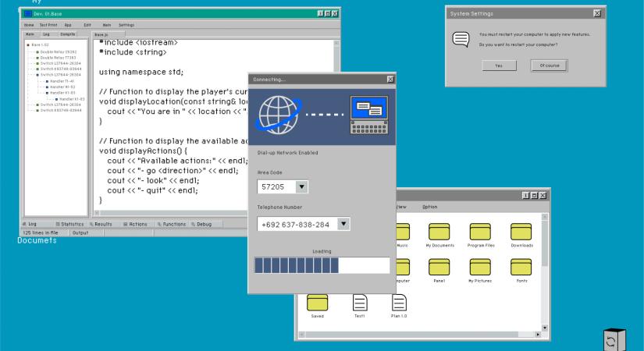Switch to the Debug bottom tab
The height and width of the screenshot is (351, 644).
[200, 224]
